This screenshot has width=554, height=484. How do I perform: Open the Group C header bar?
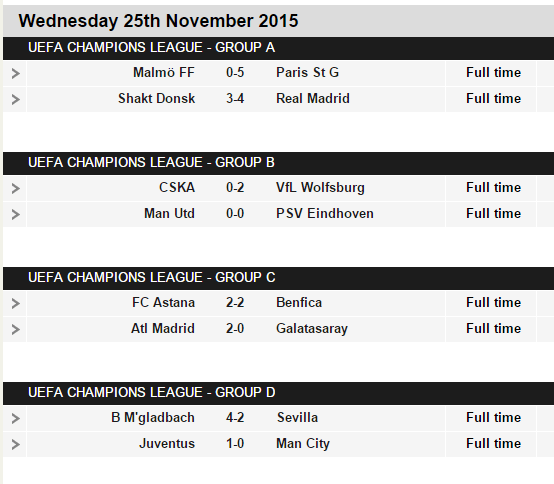pos(278,278)
